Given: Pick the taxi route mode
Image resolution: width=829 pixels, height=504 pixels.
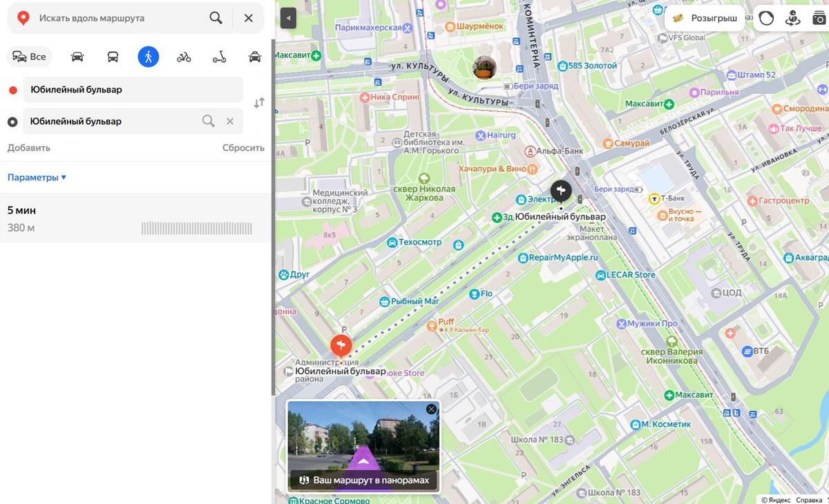Looking at the screenshot, I should [255, 57].
